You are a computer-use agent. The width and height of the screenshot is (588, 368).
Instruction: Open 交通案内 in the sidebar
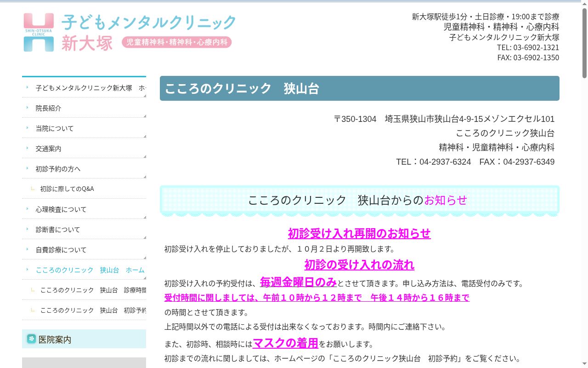tap(84, 149)
